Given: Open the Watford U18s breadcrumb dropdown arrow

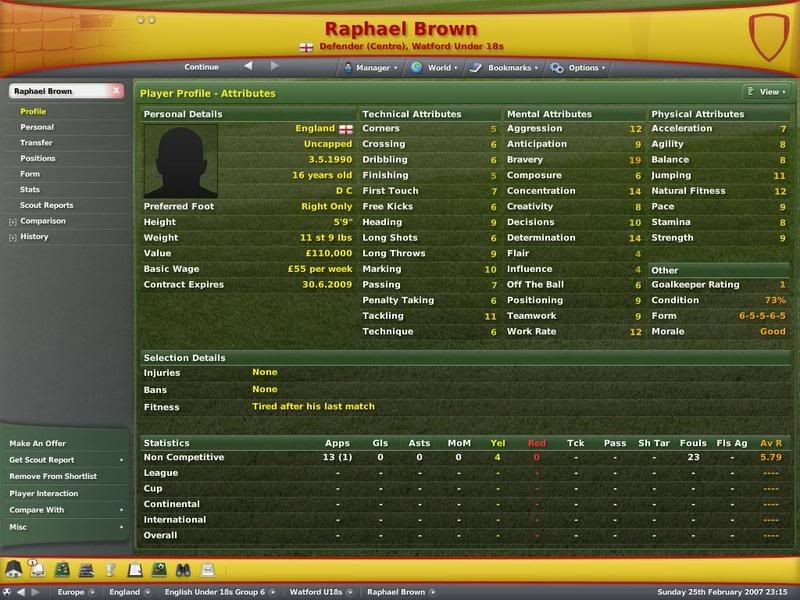Looking at the screenshot, I should (x=349, y=592).
